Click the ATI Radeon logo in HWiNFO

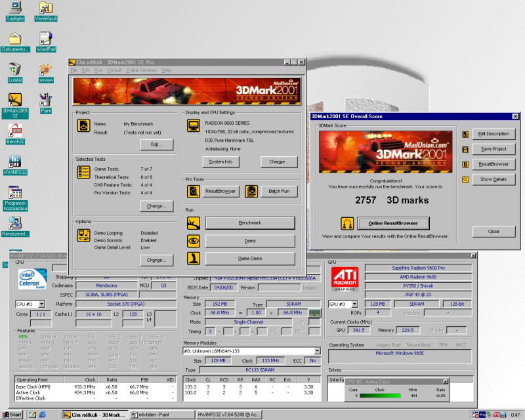(x=345, y=279)
